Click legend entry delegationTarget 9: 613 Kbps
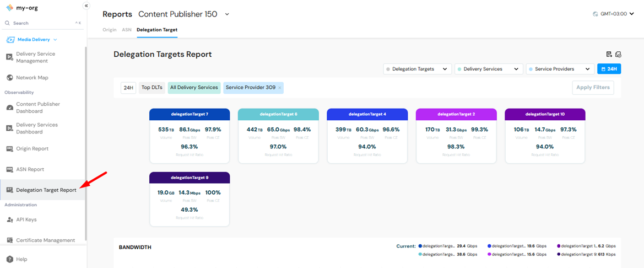644x268 pixels. [x=587, y=254]
